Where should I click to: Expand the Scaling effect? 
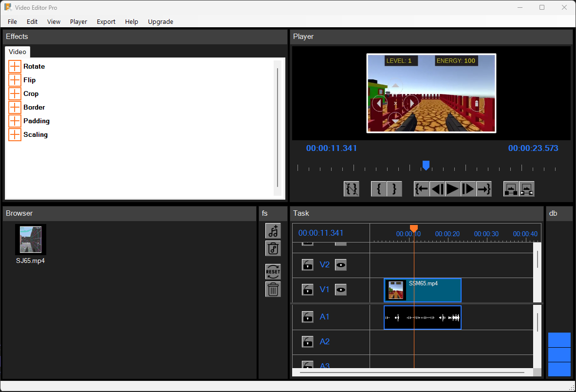[x=15, y=135]
